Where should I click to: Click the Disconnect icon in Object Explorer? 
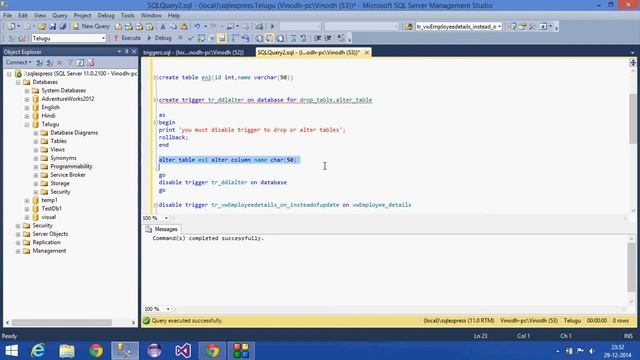49,62
